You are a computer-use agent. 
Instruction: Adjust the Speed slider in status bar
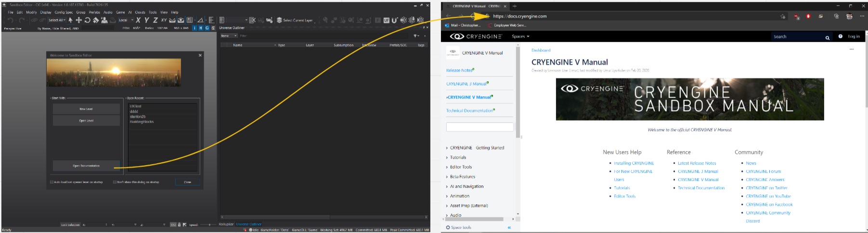pyautogui.click(x=209, y=225)
